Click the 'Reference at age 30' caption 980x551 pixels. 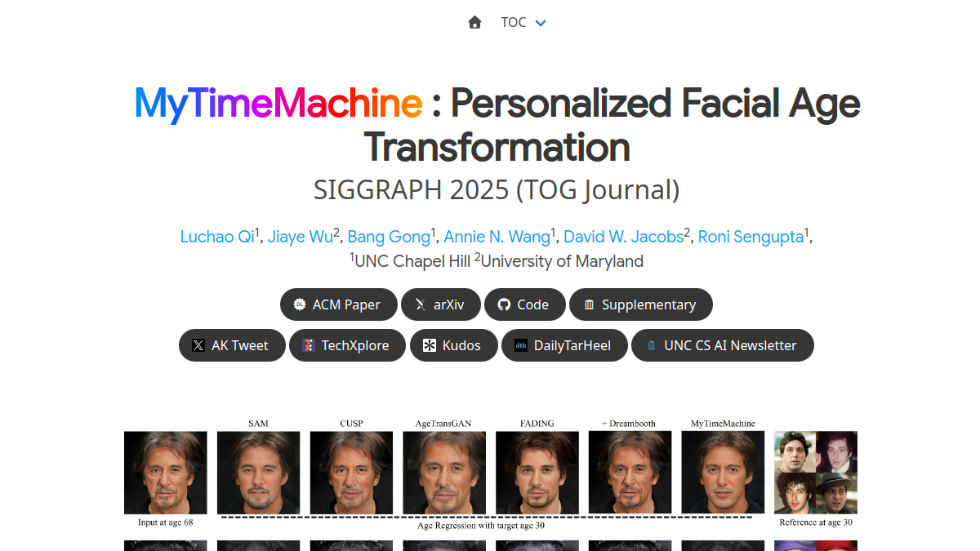coord(816,522)
